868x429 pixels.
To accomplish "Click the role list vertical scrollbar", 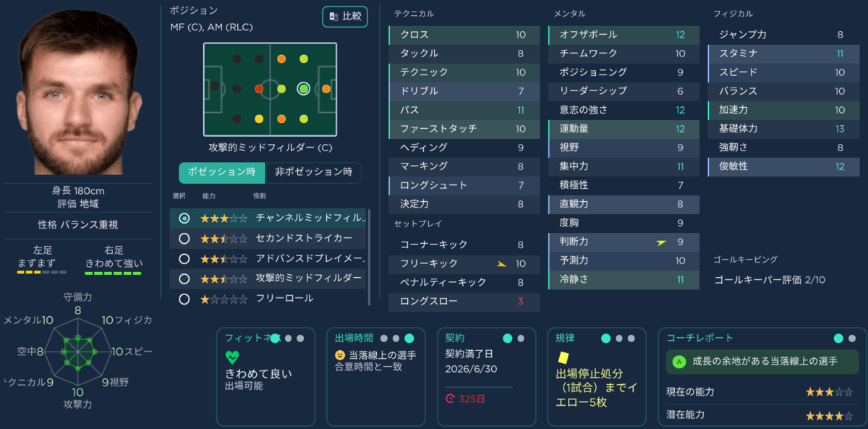I will (x=370, y=257).
